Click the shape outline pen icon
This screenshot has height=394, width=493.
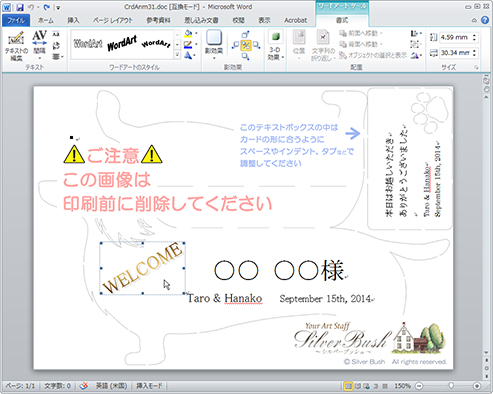point(188,44)
